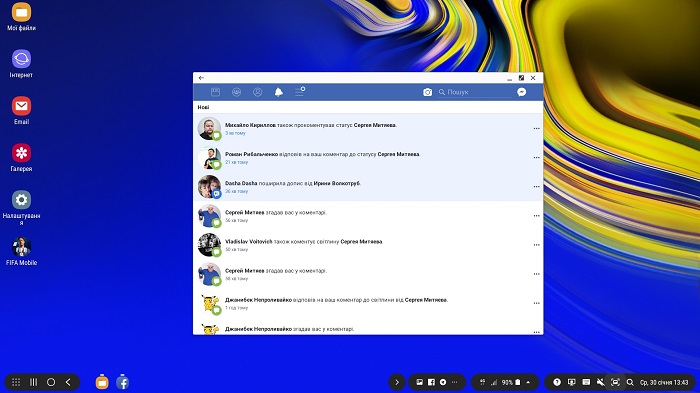The height and width of the screenshot is (393, 700).
Task: Open the on-screen keyboard icon
Action: pos(586,382)
